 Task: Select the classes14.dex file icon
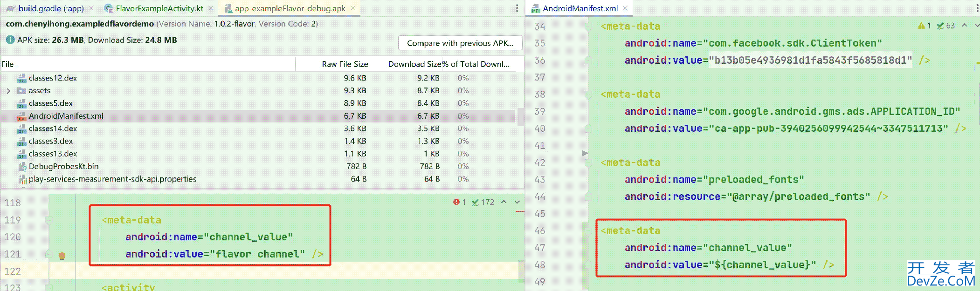21,129
